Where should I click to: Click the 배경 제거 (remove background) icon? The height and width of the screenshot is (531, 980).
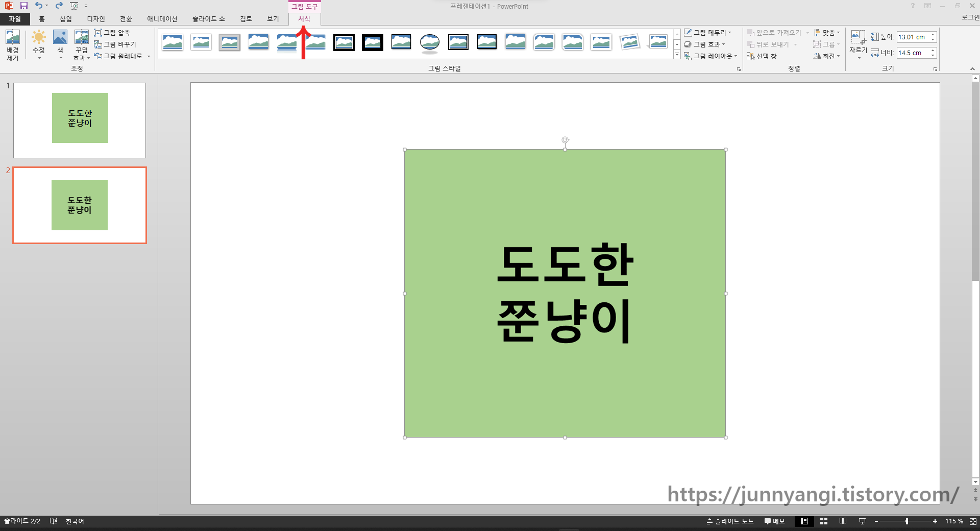[13, 45]
